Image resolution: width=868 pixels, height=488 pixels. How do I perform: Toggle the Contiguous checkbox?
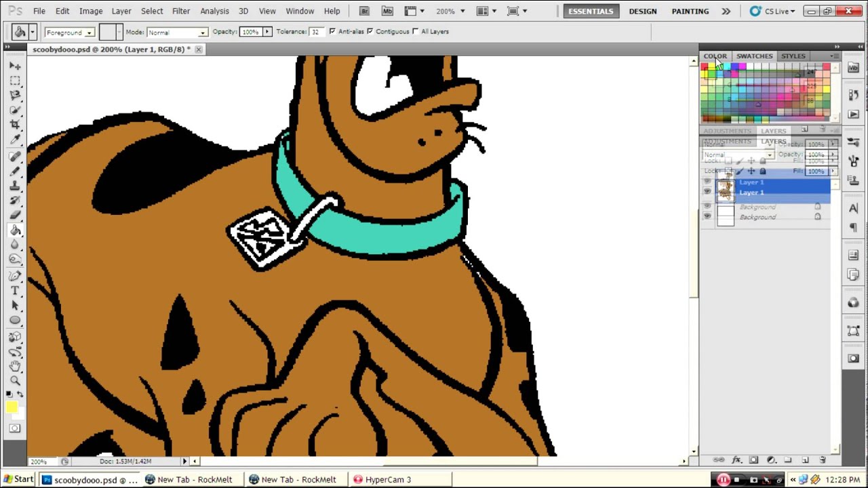tap(370, 32)
